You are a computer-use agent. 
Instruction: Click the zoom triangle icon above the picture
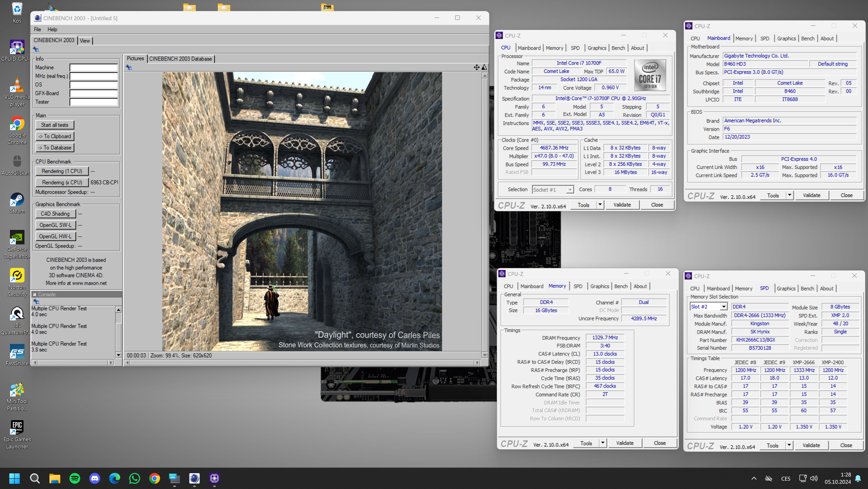[484, 67]
